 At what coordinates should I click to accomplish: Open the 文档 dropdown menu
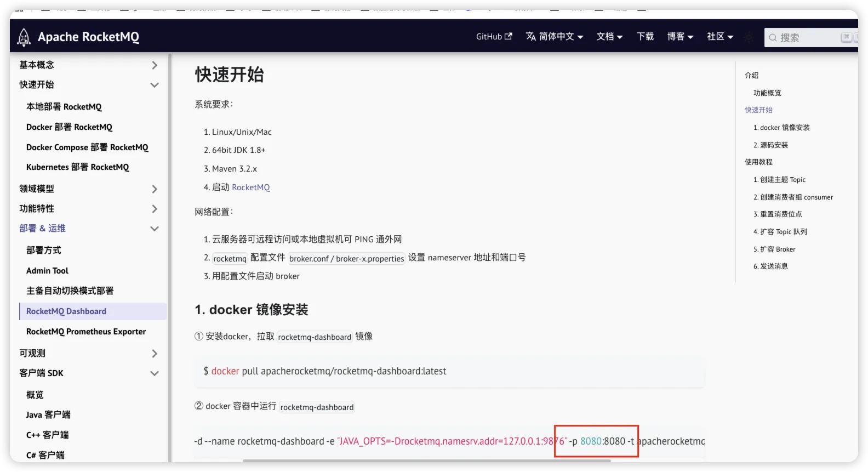[609, 36]
